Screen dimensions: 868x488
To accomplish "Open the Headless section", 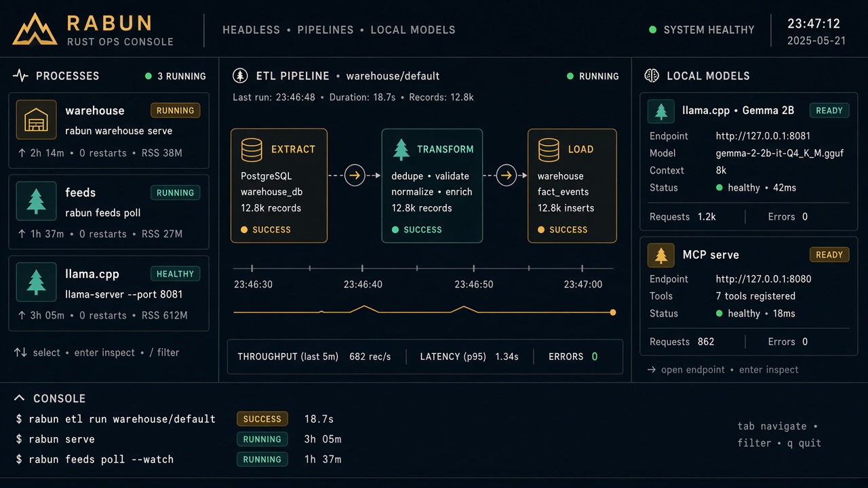I will pyautogui.click(x=251, y=30).
